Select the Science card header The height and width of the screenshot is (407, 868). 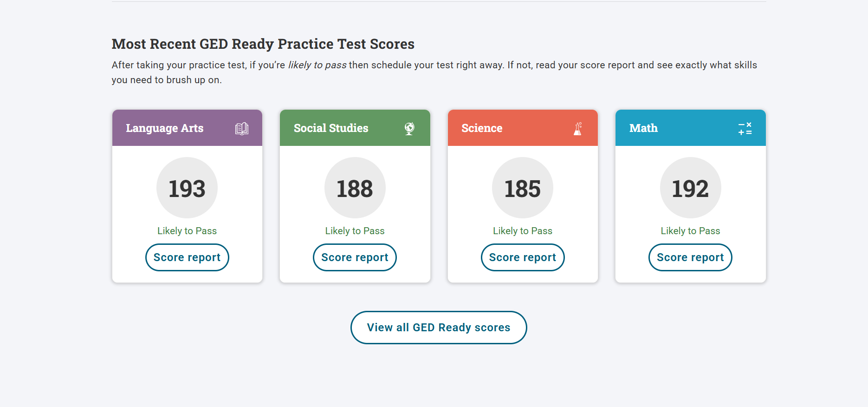(482, 128)
